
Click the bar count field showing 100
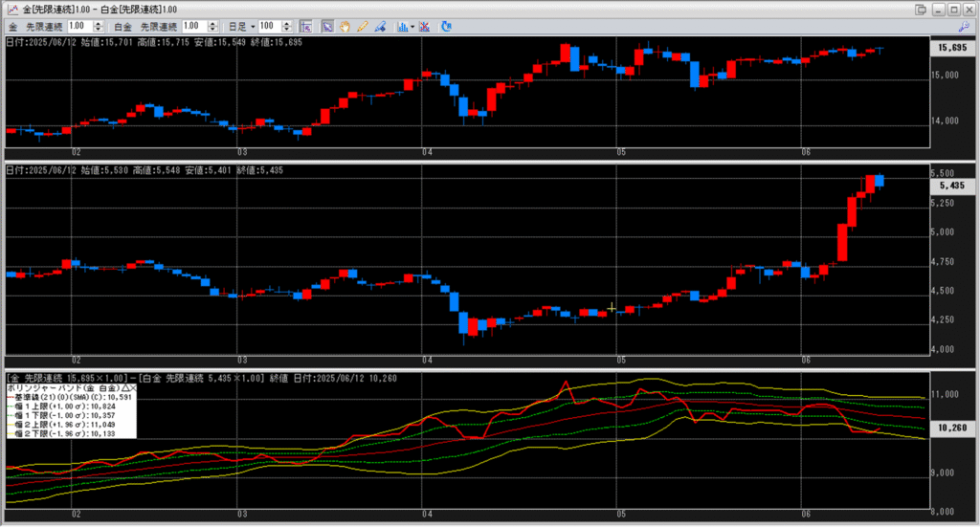pos(267,26)
